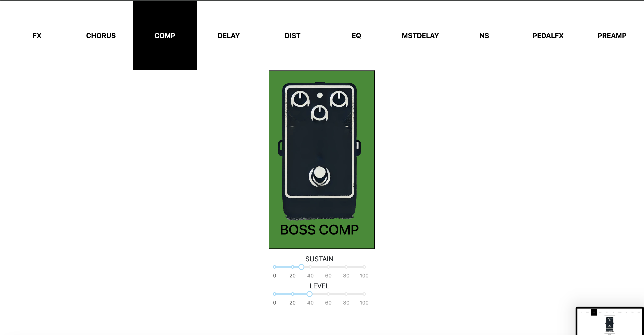Click the top-left knob on the pedal
644x335 pixels.
click(300, 99)
